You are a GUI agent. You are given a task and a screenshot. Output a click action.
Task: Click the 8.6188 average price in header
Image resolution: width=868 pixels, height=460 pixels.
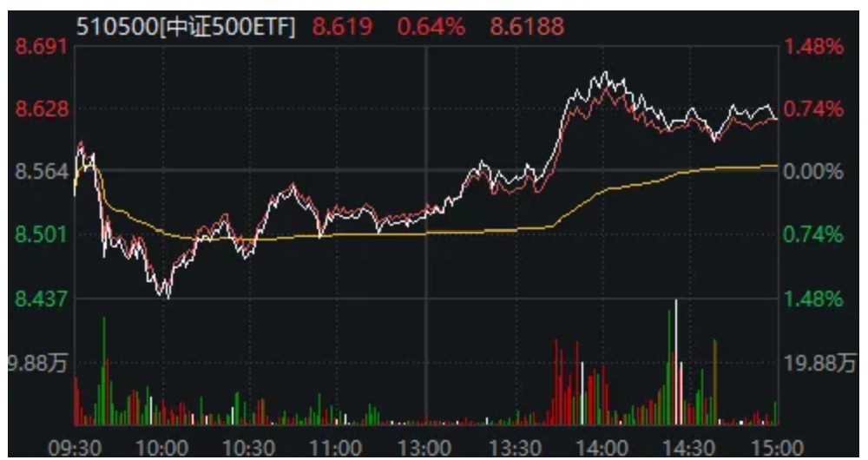(x=527, y=27)
